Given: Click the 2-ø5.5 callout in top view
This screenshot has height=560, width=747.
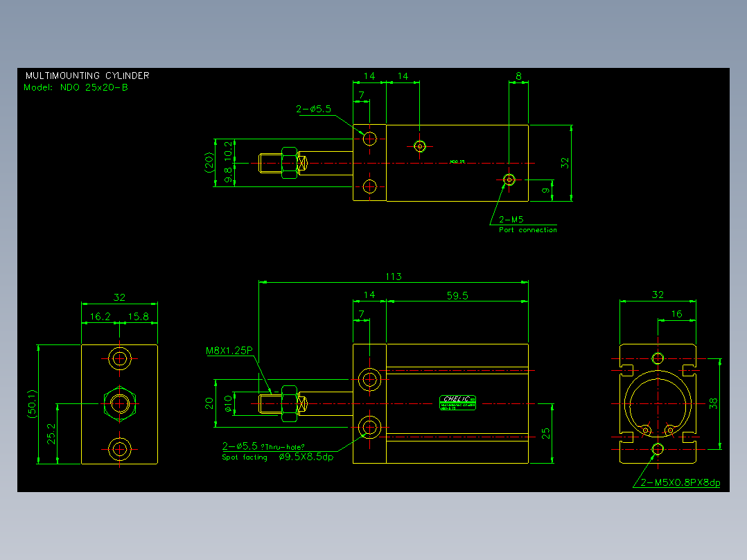Looking at the screenshot, I should point(313,109).
